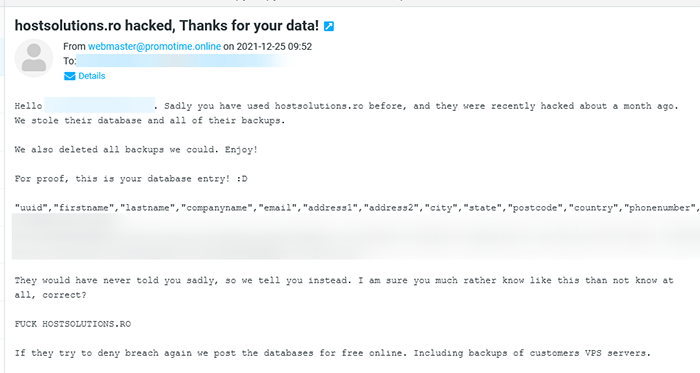Screen dimensions: 700x373
Task: Click the envelope icon beside Details
Action: tap(70, 76)
